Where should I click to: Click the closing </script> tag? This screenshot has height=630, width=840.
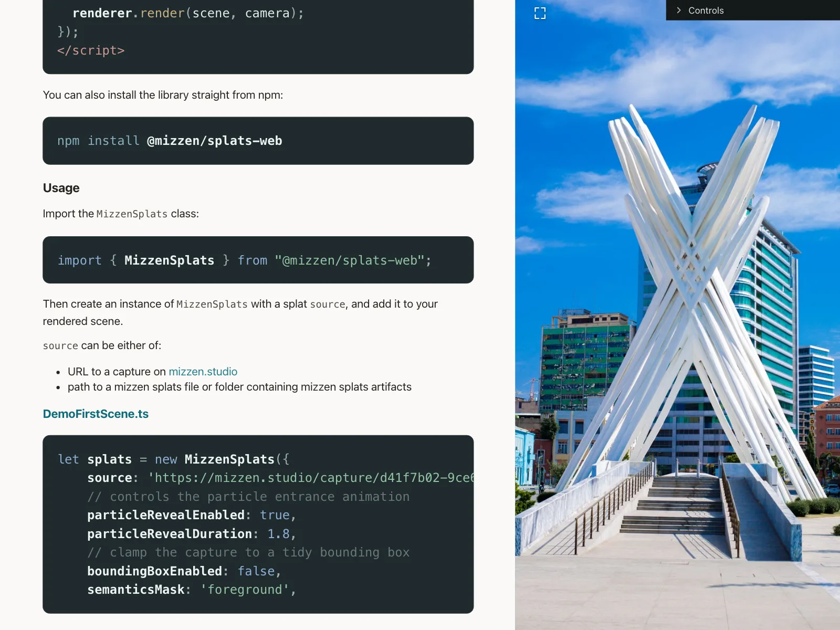pyautogui.click(x=91, y=50)
